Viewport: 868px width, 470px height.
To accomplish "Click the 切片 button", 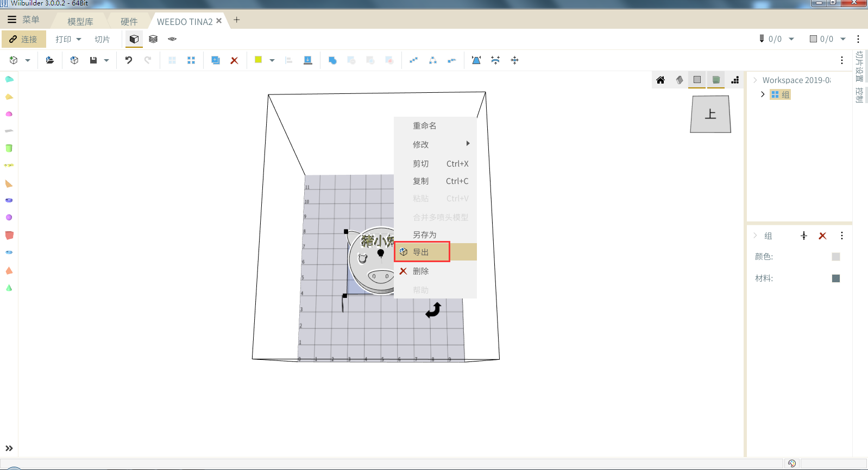I will point(102,39).
